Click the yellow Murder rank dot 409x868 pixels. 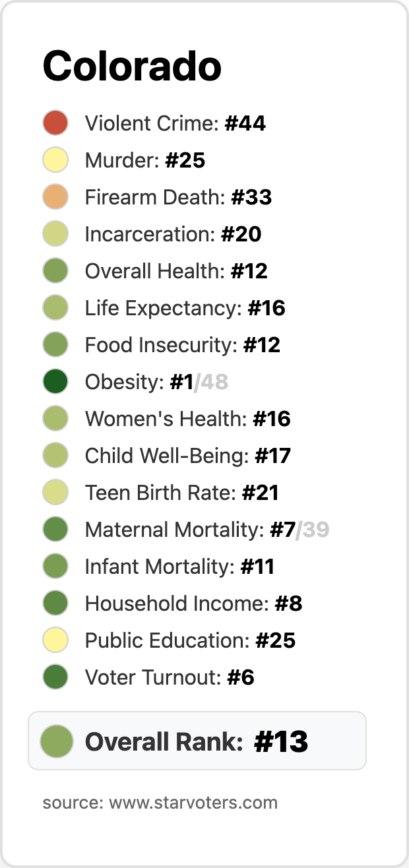(55, 160)
